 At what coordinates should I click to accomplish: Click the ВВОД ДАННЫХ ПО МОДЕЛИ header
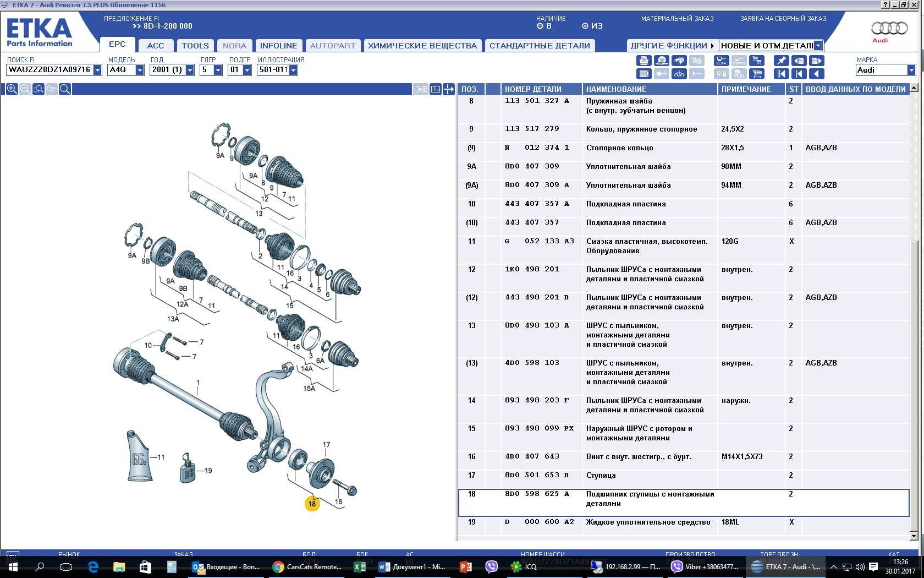[x=855, y=89]
